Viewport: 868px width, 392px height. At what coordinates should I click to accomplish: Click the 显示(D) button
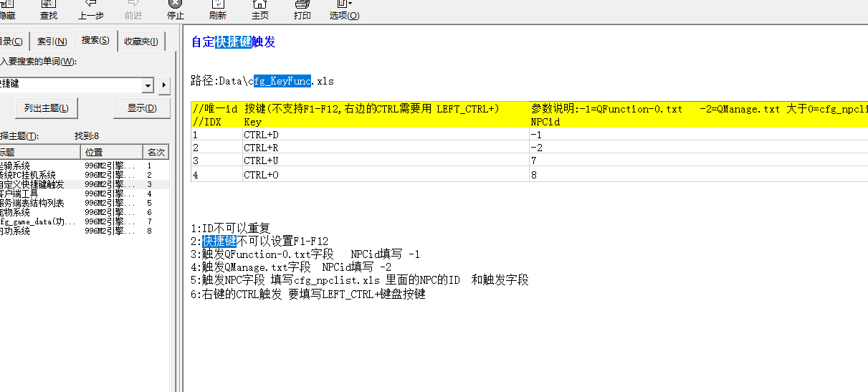[x=141, y=108]
